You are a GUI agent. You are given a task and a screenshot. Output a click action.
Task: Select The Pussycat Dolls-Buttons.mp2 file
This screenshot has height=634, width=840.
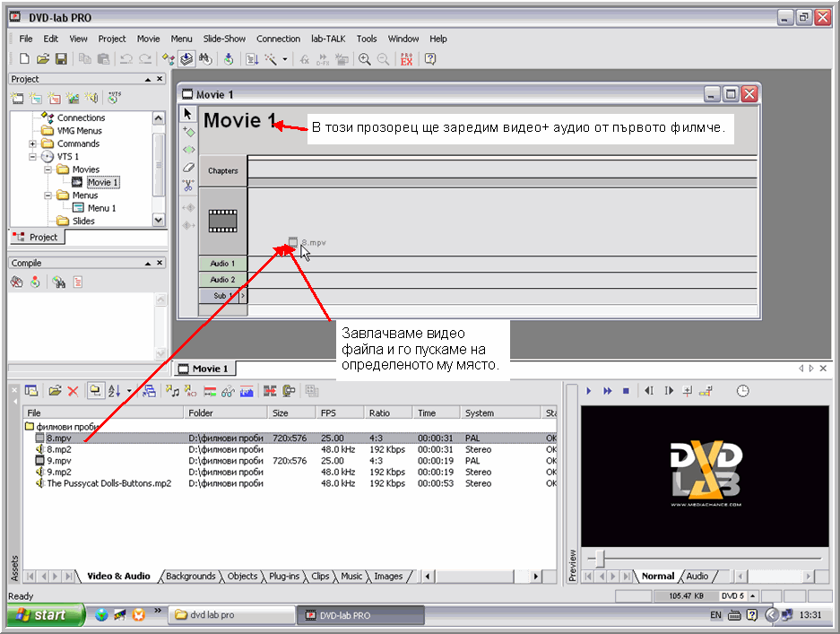tap(108, 483)
